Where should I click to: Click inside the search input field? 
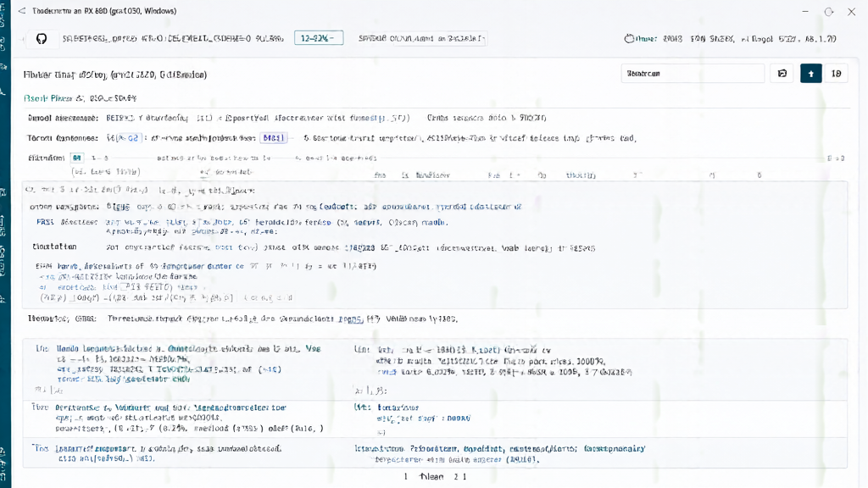click(x=693, y=74)
